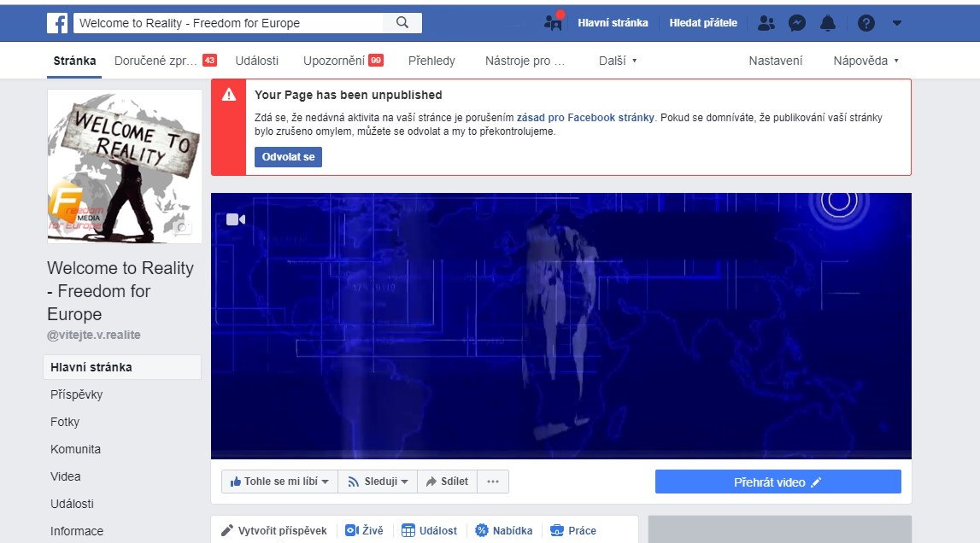Click the Odvolat se appeal button
The image size is (980, 543).
pos(288,157)
